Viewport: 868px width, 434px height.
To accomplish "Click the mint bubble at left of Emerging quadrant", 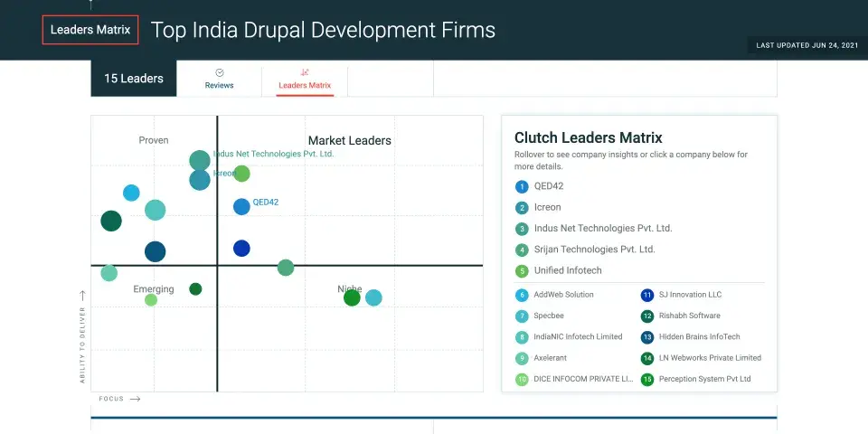I will 109,272.
